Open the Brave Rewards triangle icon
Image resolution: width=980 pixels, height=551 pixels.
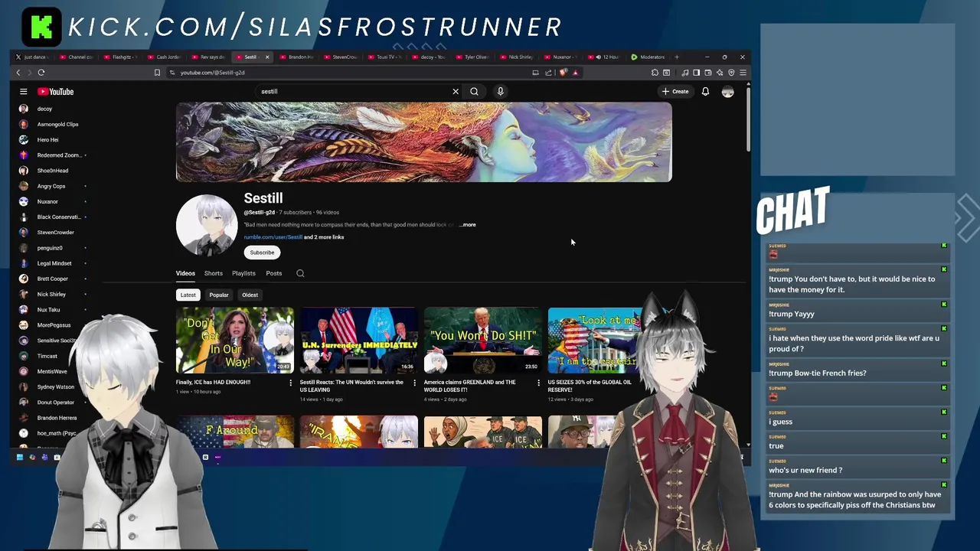(x=575, y=73)
